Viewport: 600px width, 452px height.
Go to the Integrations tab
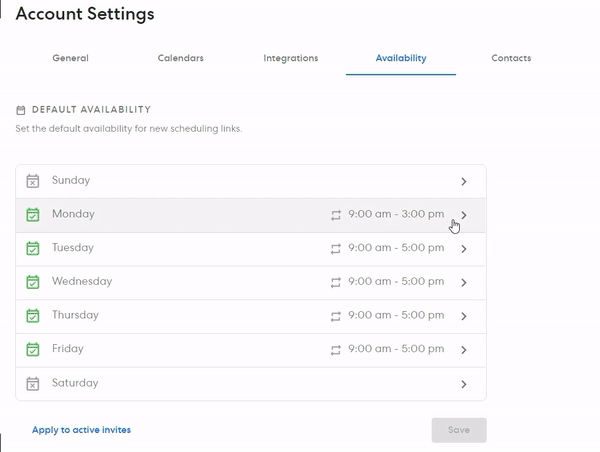(291, 58)
